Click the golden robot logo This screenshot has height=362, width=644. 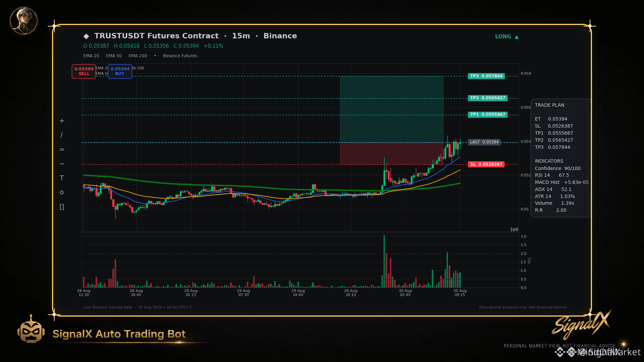(x=31, y=329)
